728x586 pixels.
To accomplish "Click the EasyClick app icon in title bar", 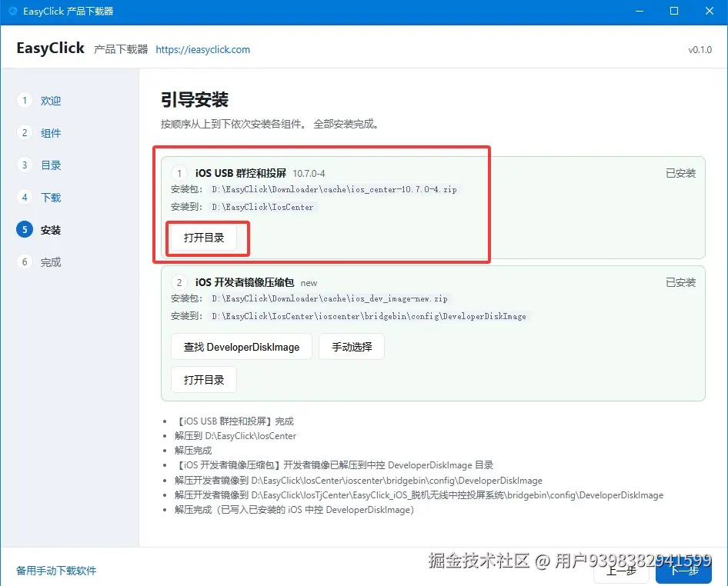I will pyautogui.click(x=12, y=11).
